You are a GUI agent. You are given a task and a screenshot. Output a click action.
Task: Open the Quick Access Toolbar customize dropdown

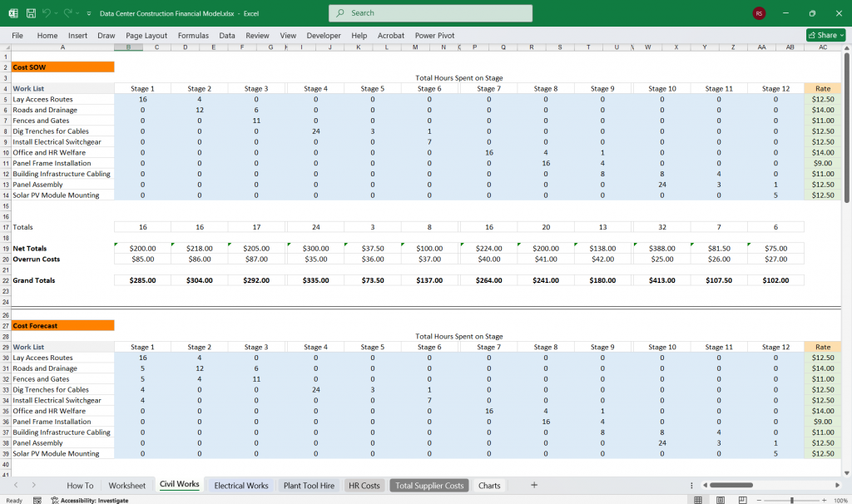coord(87,12)
